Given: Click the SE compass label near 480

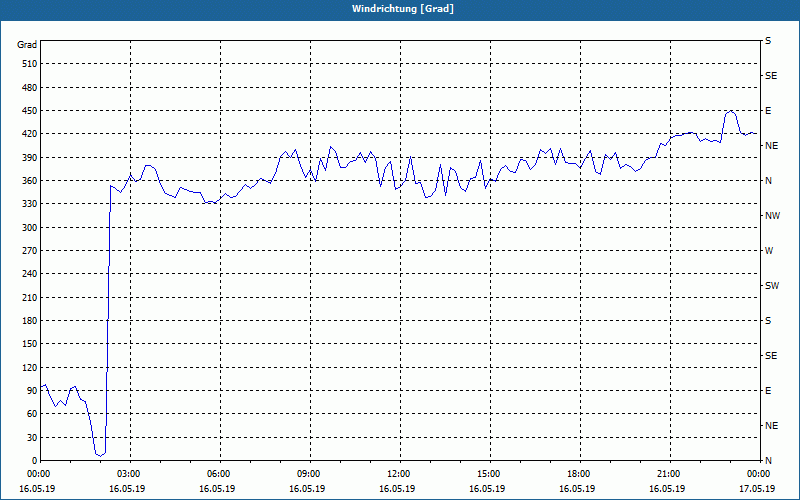Looking at the screenshot, I should pyautogui.click(x=771, y=76).
